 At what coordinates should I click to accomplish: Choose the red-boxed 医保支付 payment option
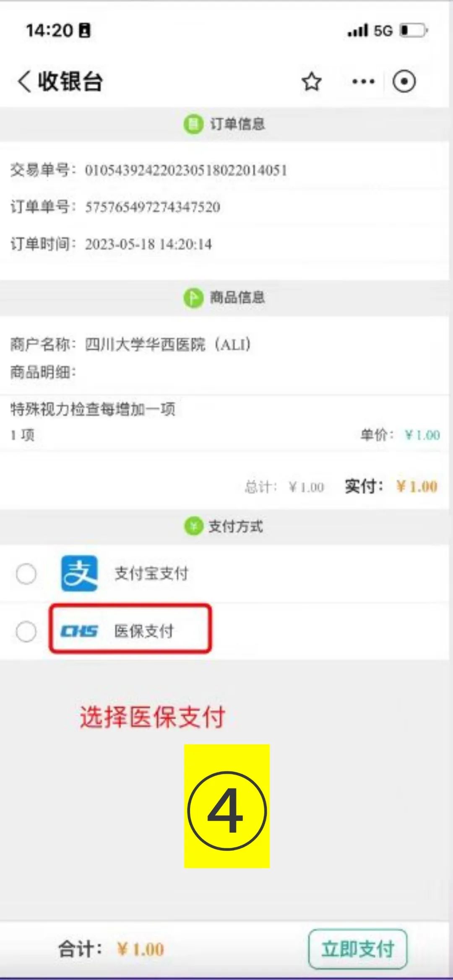pos(130,630)
